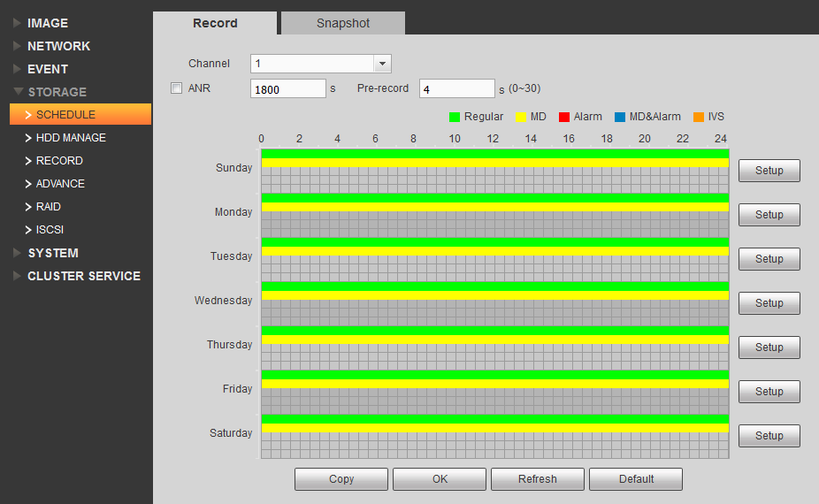Open the Channel dropdown list
The image size is (819, 504).
pyautogui.click(x=382, y=64)
